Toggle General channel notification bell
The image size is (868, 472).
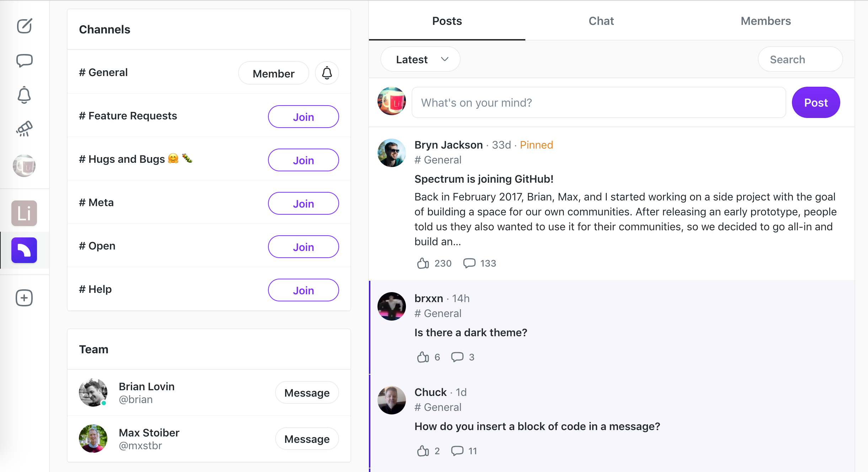click(327, 73)
